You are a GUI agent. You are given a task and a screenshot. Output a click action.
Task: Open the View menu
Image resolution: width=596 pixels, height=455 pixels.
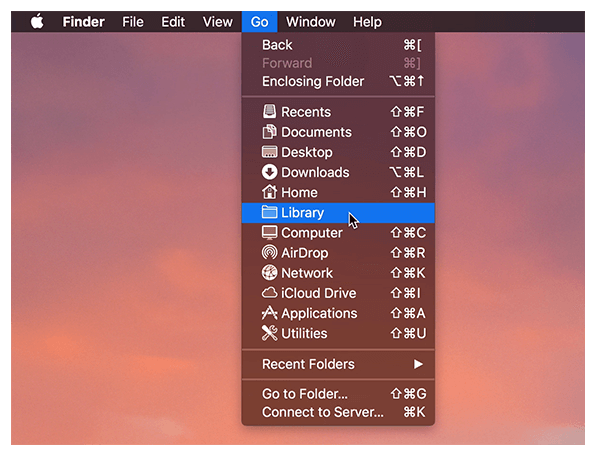(217, 22)
